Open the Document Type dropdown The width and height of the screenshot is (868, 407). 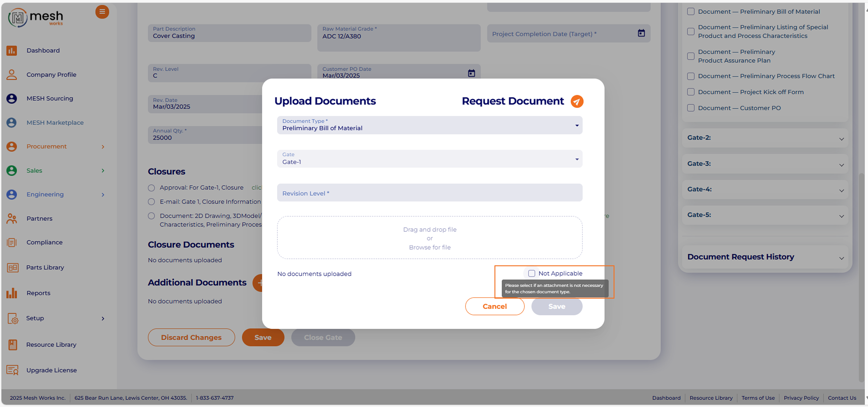tap(429, 125)
